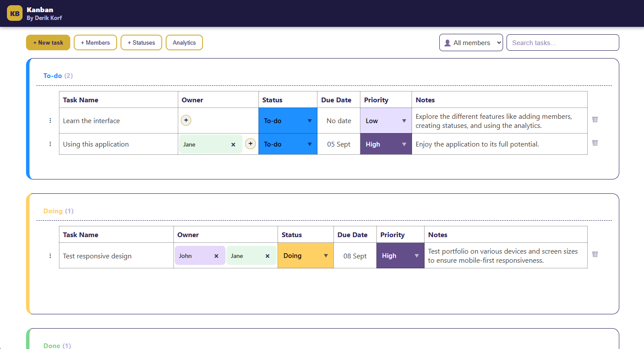
Task: Delete the Using this application task
Action: pos(595,143)
